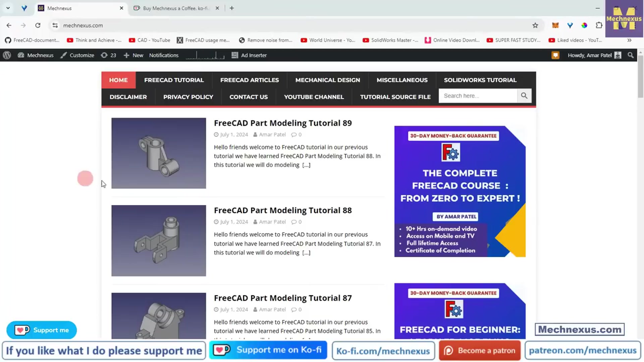Bookmark this page with the star icon
Screen dimensions: 644x362
coord(535,25)
